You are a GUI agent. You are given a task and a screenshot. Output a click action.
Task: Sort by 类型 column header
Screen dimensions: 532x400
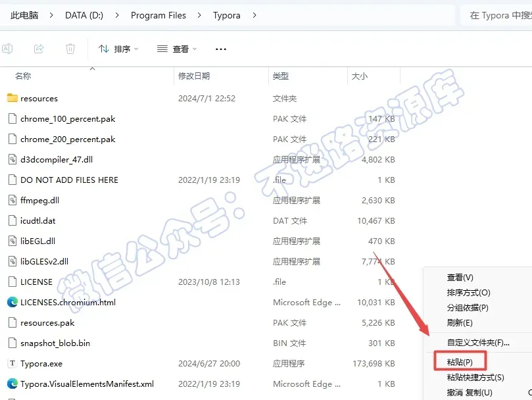click(x=281, y=76)
